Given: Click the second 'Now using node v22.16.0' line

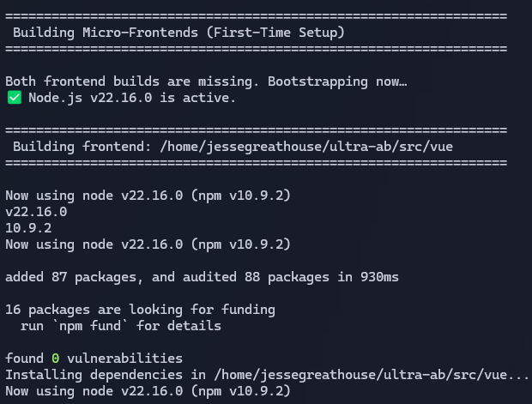Looking at the screenshot, I should coord(148,244).
